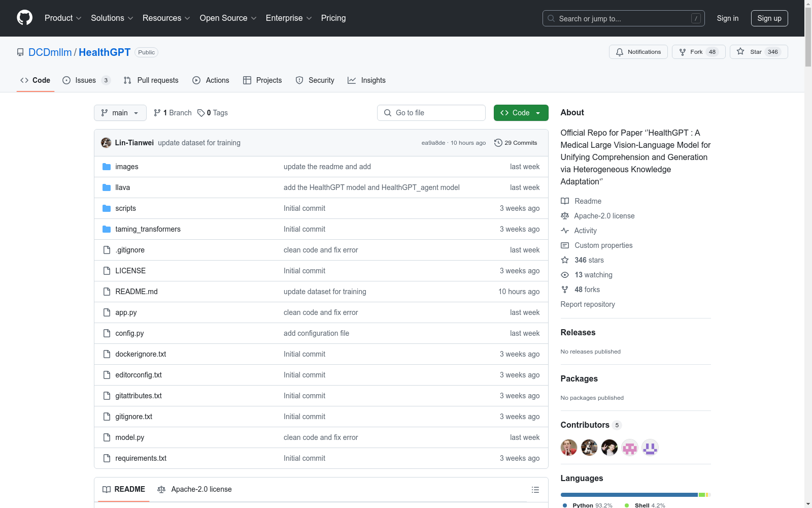Click the Go to file input
Viewport: 812px width, 508px height.
(x=431, y=113)
